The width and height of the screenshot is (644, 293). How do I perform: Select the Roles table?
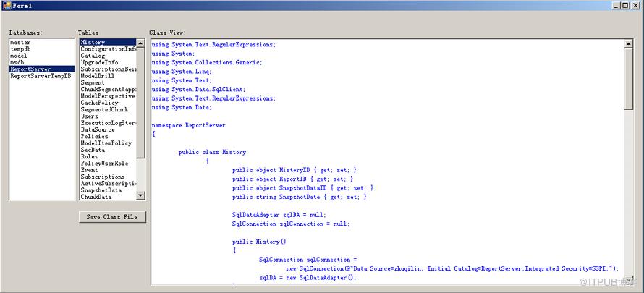pos(108,156)
